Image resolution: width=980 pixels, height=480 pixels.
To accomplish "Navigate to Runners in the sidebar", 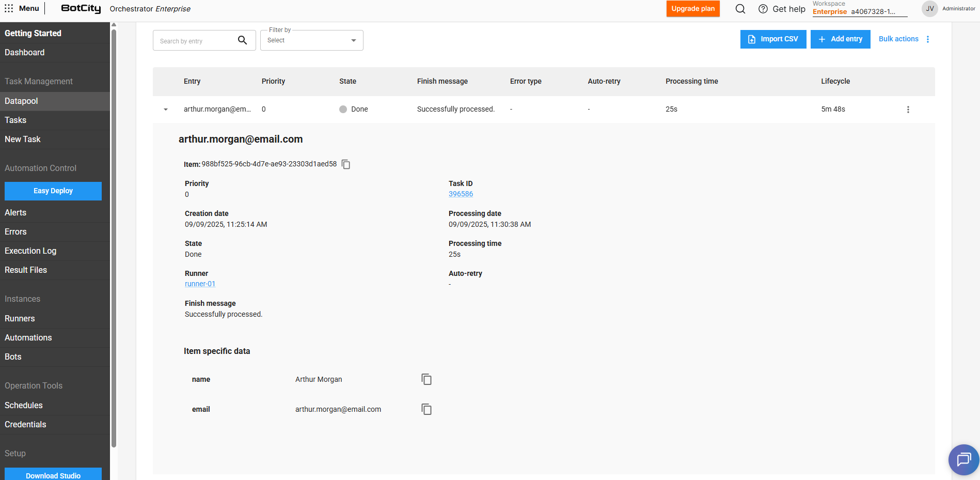I will (x=20, y=318).
